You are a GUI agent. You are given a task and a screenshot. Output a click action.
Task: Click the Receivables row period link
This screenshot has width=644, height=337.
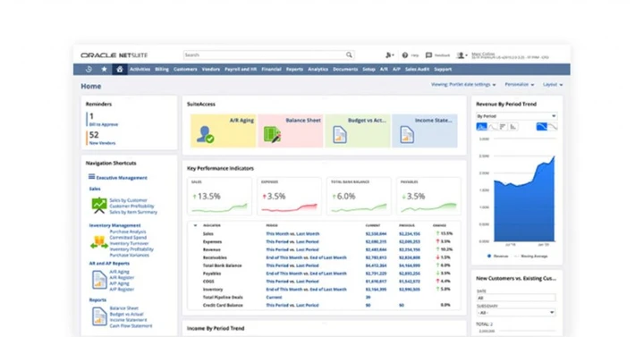[307, 257]
